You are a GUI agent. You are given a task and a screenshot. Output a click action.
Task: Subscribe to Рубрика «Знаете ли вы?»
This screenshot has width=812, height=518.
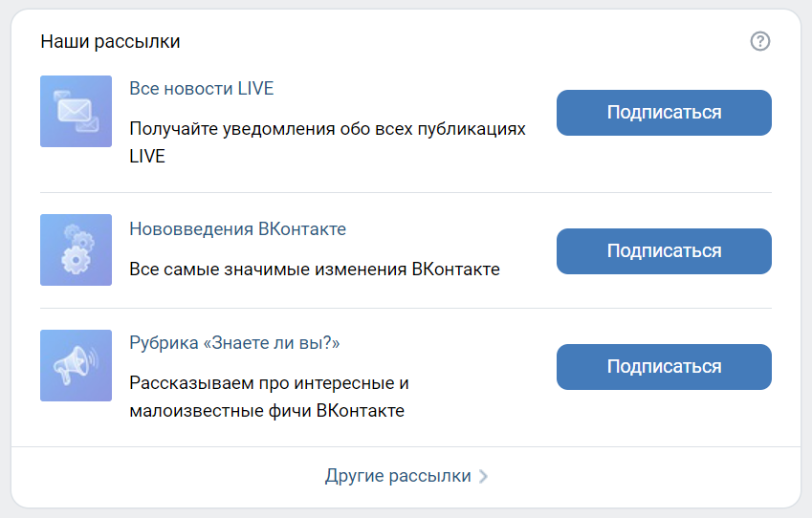point(664,367)
